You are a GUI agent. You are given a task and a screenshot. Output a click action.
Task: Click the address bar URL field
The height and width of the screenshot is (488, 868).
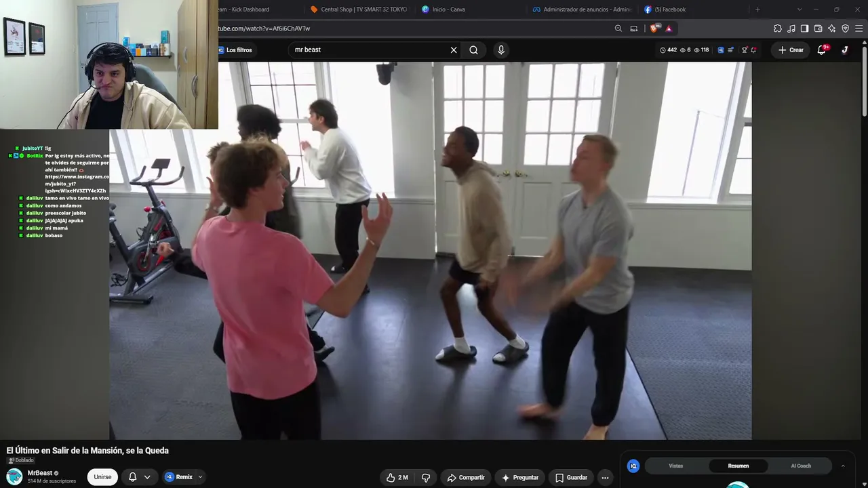(x=414, y=28)
